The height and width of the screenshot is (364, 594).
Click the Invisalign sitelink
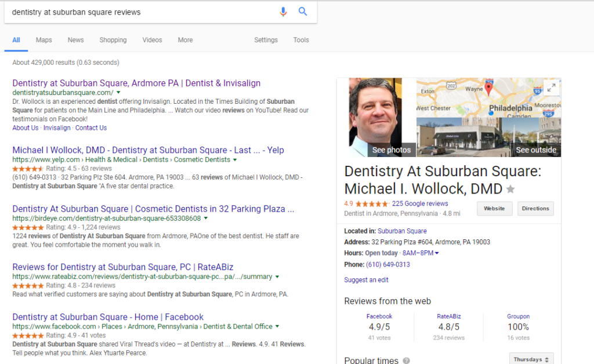57,128
